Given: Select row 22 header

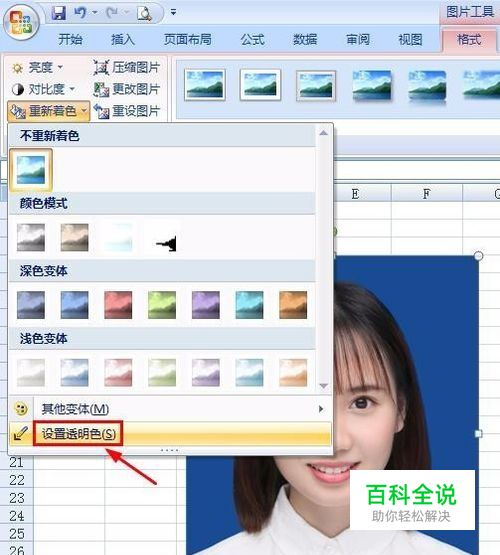Looking at the screenshot, I should 16,480.
